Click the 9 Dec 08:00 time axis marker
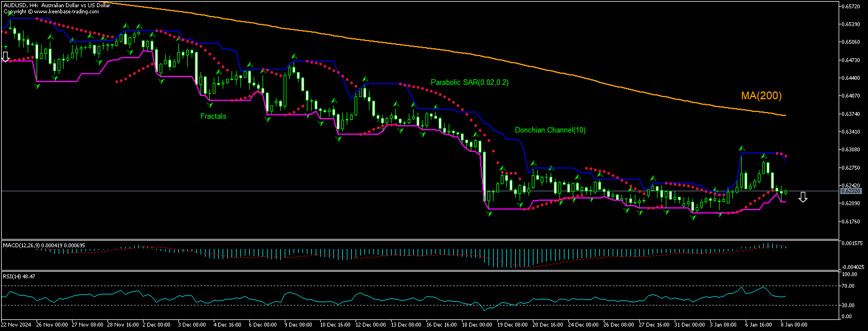Image resolution: width=868 pixels, height=331 pixels. 299,324
